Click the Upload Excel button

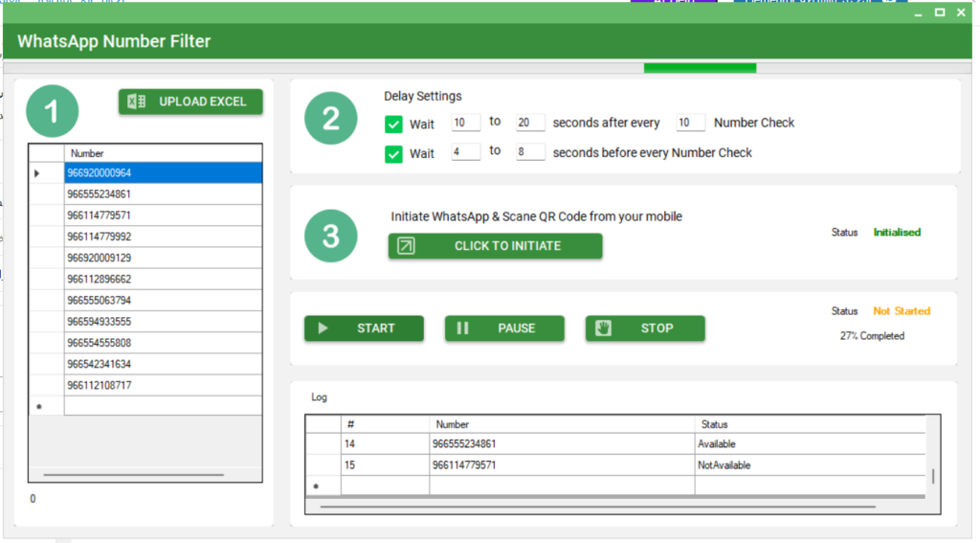(190, 102)
